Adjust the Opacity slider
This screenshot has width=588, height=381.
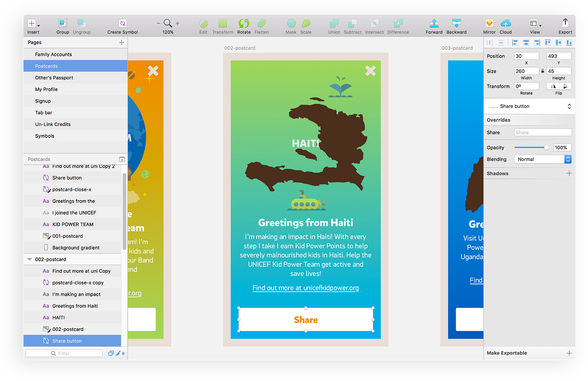[x=531, y=147]
